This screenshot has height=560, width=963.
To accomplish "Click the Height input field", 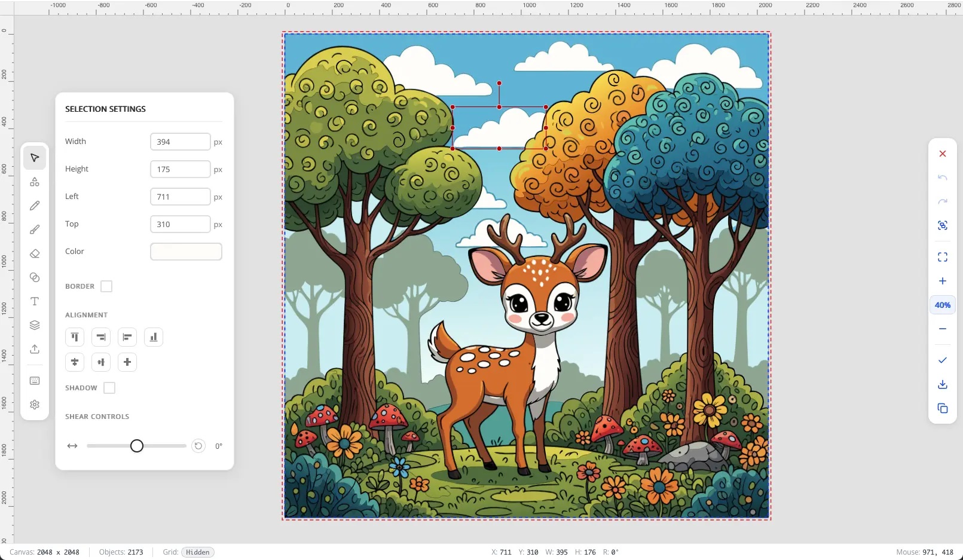I will [180, 169].
